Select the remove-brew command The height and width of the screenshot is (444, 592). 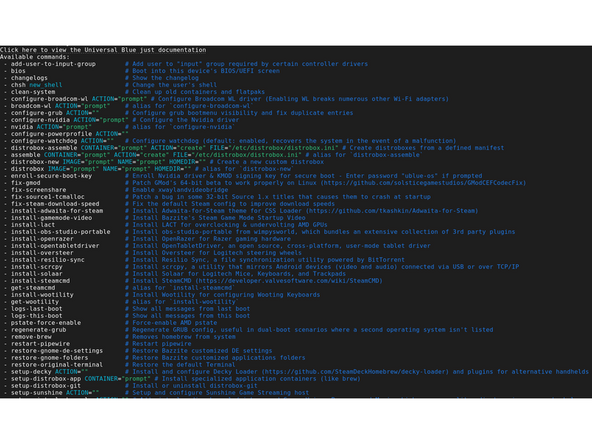[x=31, y=336]
